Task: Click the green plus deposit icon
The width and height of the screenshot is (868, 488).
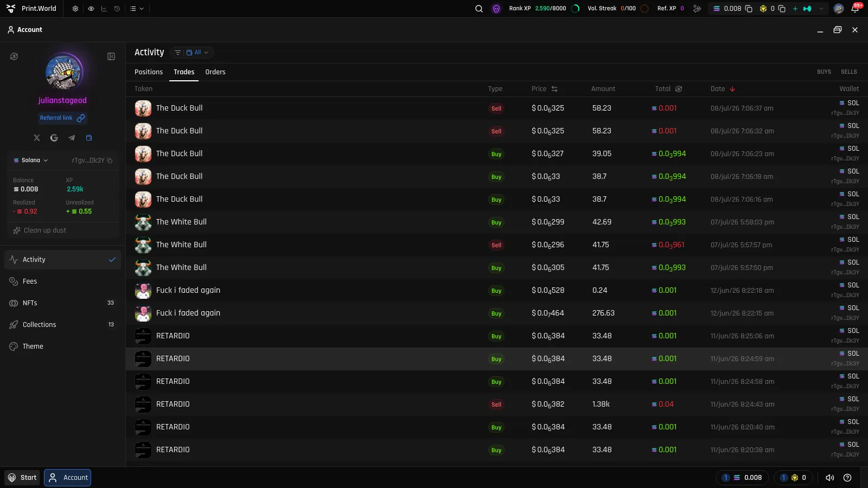Action: pos(795,9)
